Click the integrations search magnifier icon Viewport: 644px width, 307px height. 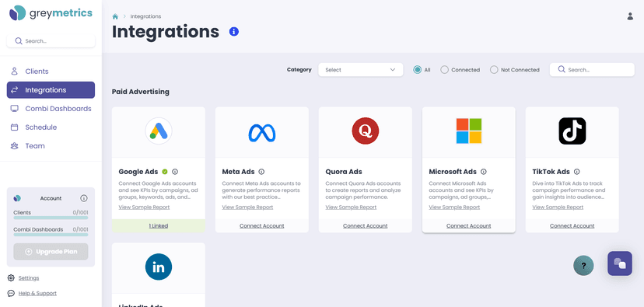(562, 69)
